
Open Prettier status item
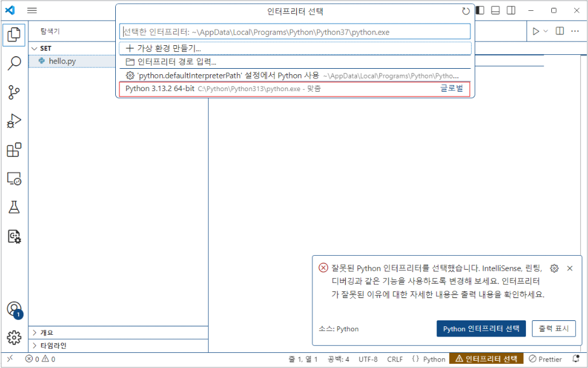pos(545,359)
